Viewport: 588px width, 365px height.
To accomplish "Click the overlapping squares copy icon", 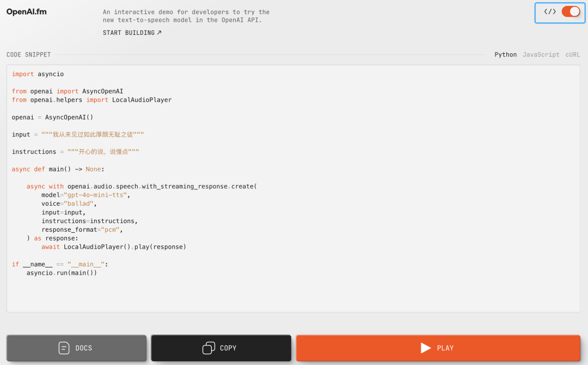I will coord(209,348).
